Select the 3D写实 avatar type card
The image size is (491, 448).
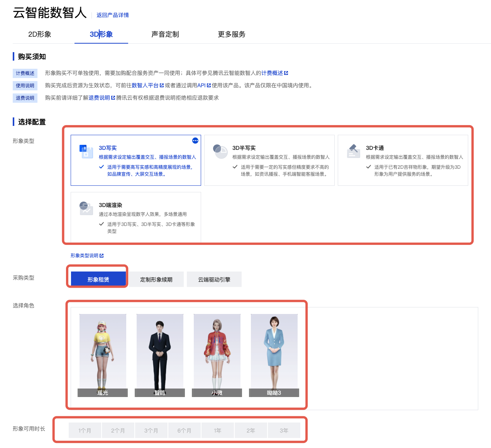coord(136,160)
